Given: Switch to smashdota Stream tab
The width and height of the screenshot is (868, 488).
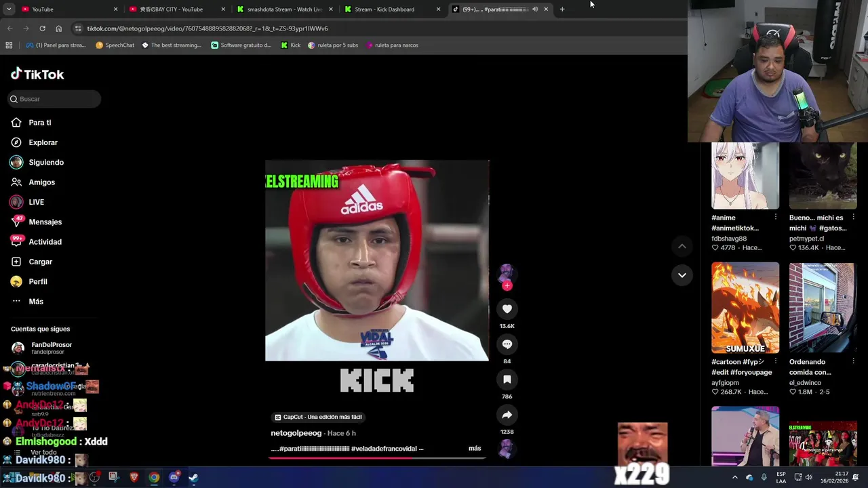Looking at the screenshot, I should coord(283,9).
